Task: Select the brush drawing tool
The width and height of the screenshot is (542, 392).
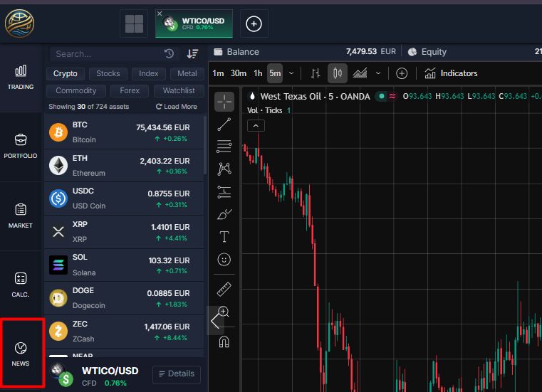Action: [x=224, y=214]
